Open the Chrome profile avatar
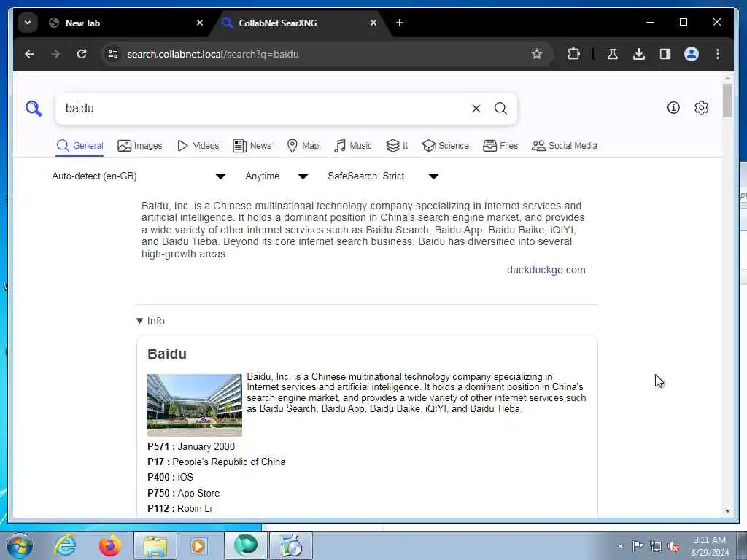The width and height of the screenshot is (747, 560). tap(692, 54)
